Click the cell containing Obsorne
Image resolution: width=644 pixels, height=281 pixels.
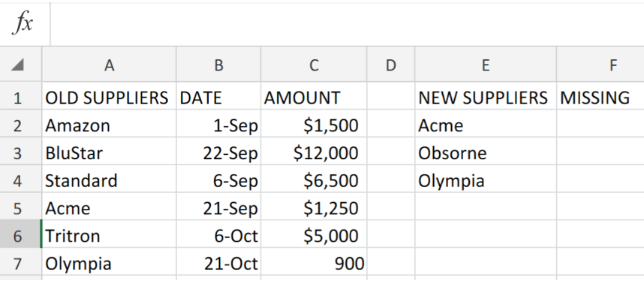[x=486, y=153]
